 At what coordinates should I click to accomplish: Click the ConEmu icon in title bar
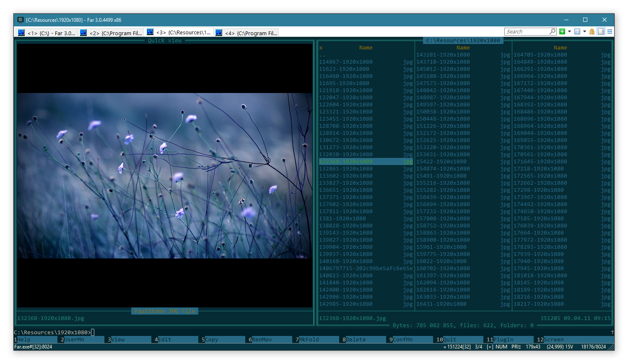(20, 20)
